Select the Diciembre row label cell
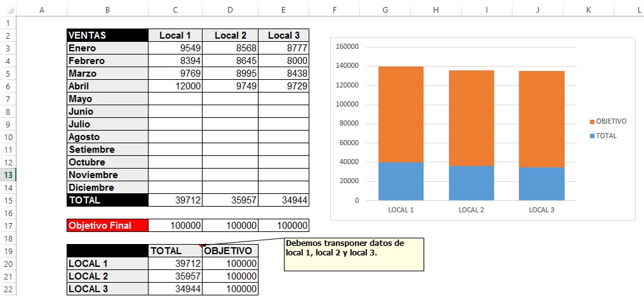 pos(106,188)
